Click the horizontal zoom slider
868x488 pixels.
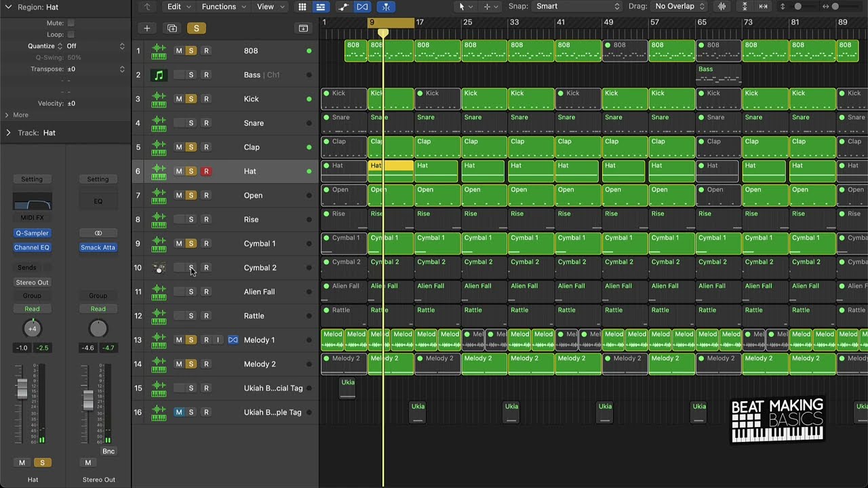click(x=835, y=7)
